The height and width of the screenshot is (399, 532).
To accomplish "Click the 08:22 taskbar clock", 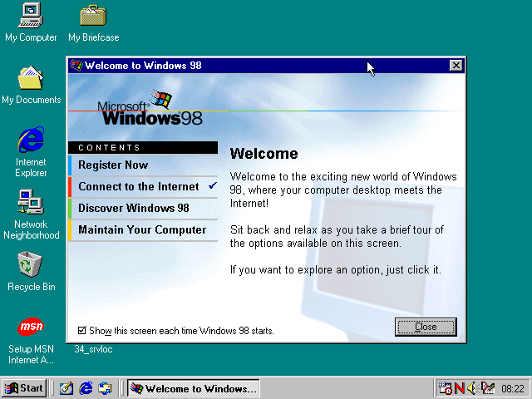I will 513,388.
